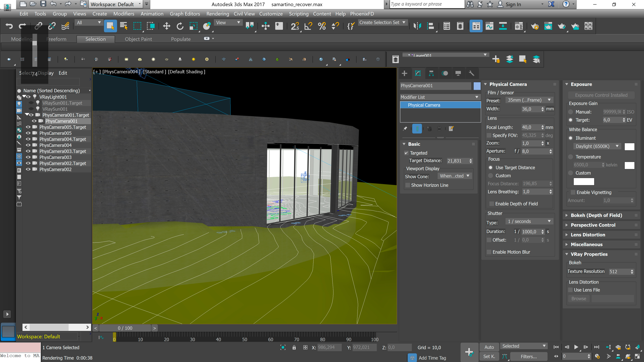Click the Rotate tool icon

180,26
